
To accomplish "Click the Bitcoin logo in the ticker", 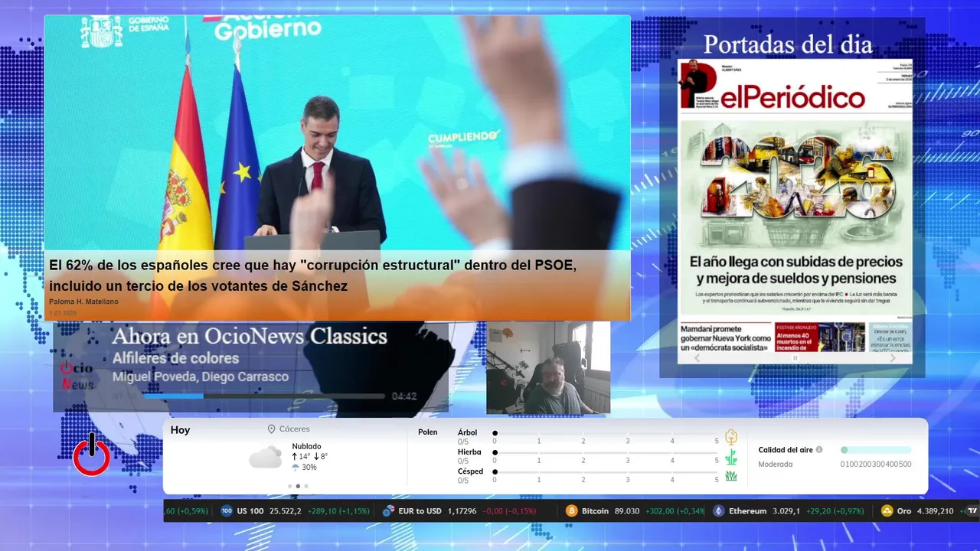I will (571, 511).
